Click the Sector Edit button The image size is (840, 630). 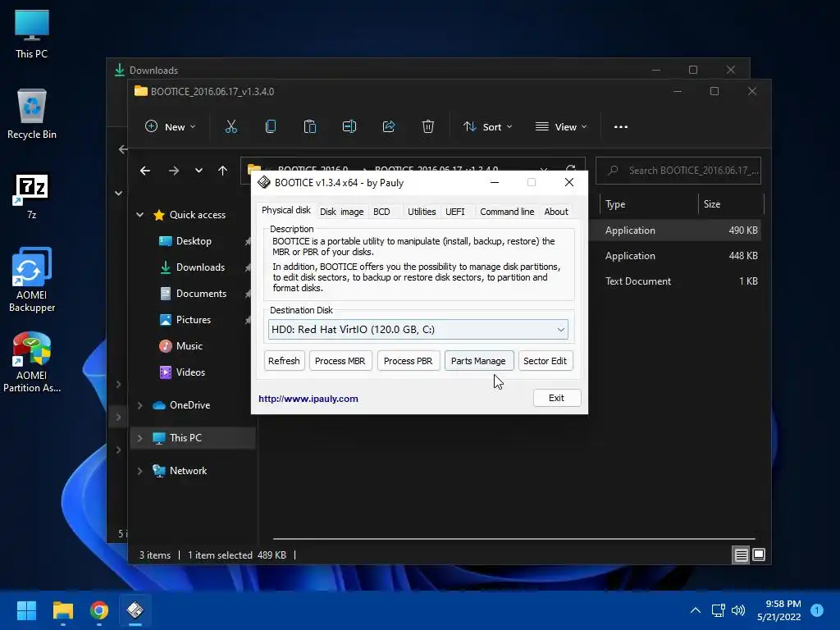pyautogui.click(x=545, y=361)
